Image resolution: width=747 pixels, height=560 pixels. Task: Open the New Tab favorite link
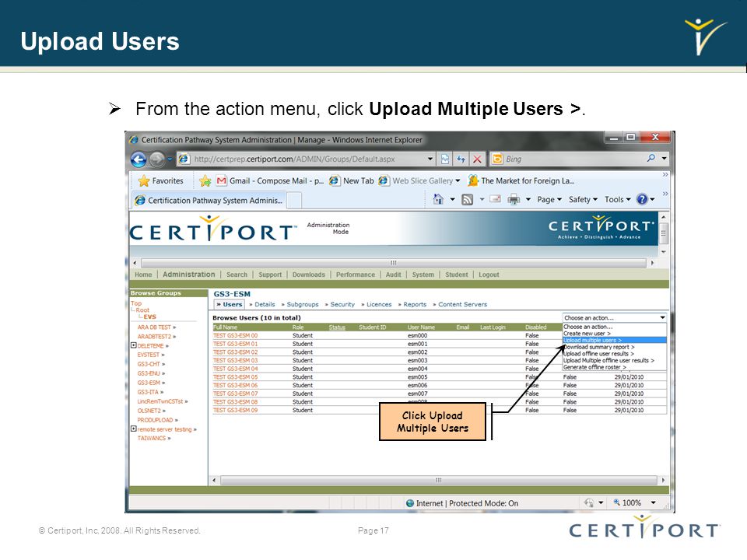[352, 181]
